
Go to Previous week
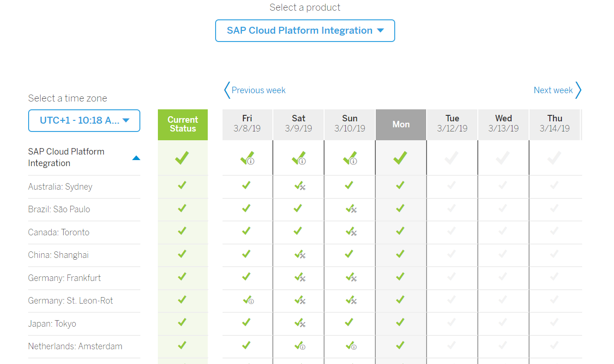pyautogui.click(x=255, y=90)
